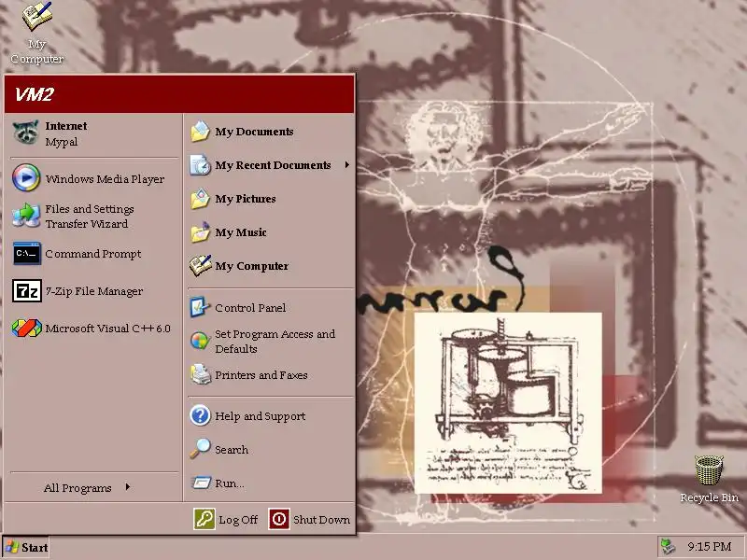This screenshot has height=560, width=747.
Task: Click the My Documents folder icon
Action: click(200, 132)
